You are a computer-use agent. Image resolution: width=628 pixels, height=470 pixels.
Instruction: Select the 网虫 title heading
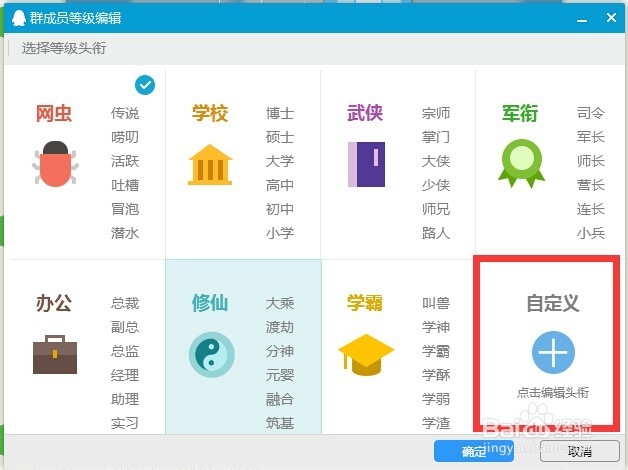point(54,113)
